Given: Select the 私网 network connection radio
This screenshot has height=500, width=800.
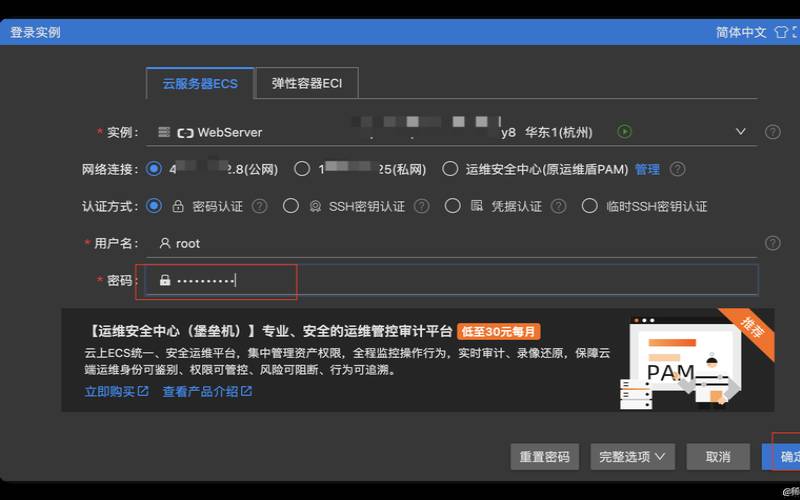Looking at the screenshot, I should [302, 169].
